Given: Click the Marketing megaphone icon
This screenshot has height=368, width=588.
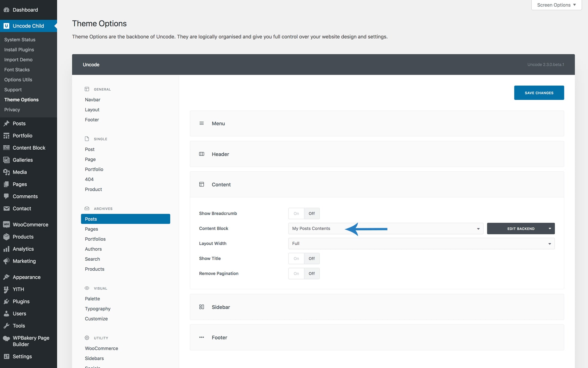Looking at the screenshot, I should [6, 261].
